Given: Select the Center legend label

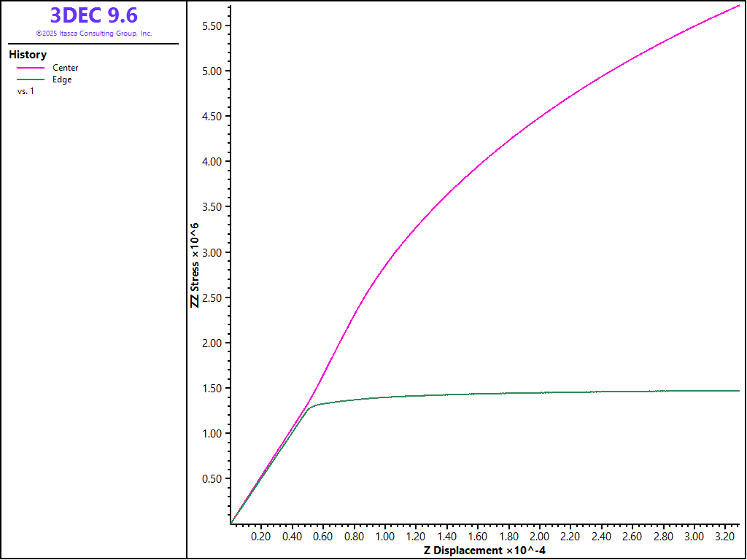Looking at the screenshot, I should [65, 68].
